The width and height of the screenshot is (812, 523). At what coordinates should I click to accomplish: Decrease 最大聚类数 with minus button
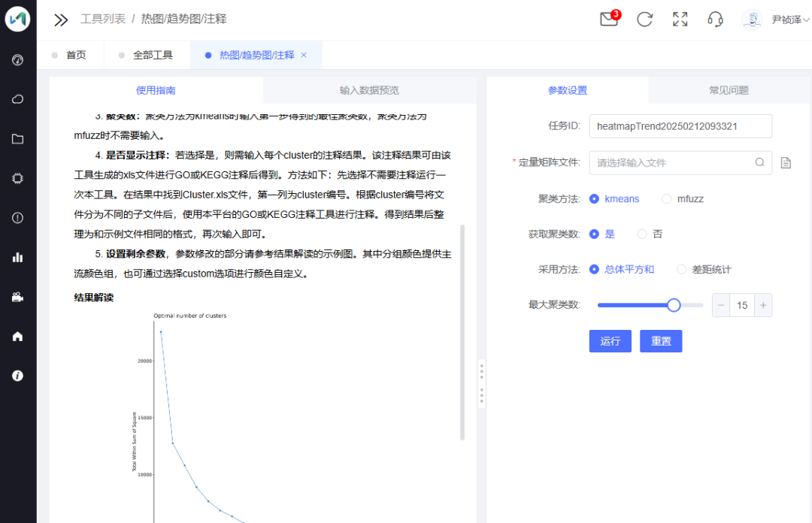[721, 306]
